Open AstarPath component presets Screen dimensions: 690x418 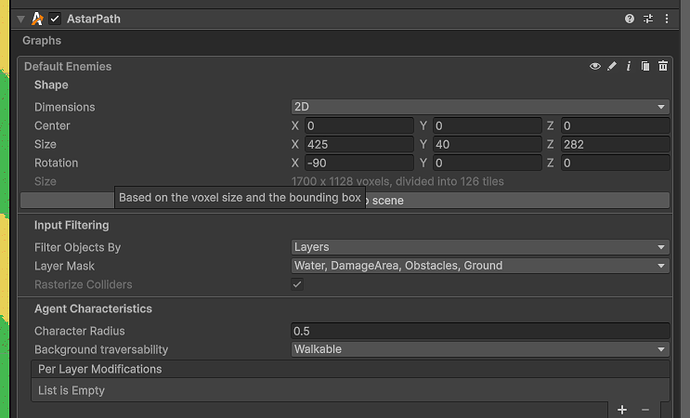pos(648,19)
